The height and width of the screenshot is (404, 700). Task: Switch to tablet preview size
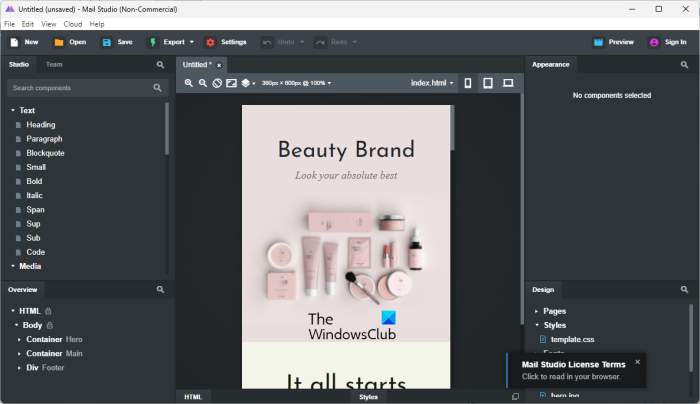pyautogui.click(x=488, y=83)
